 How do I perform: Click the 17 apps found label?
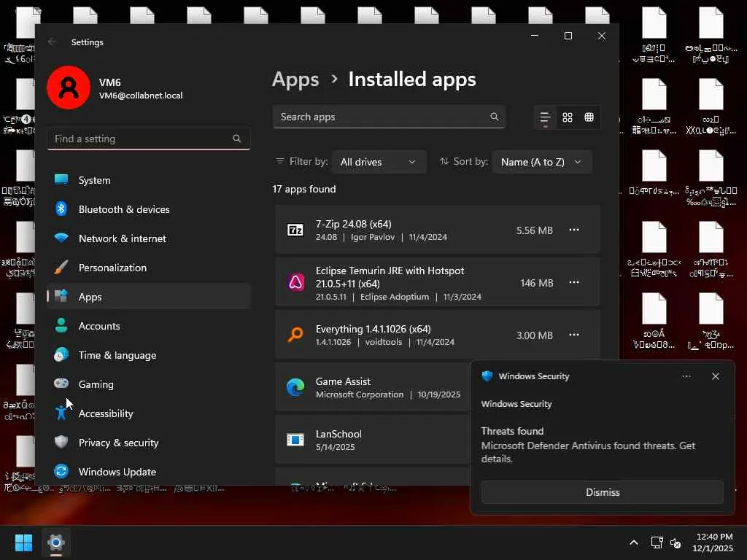[304, 189]
